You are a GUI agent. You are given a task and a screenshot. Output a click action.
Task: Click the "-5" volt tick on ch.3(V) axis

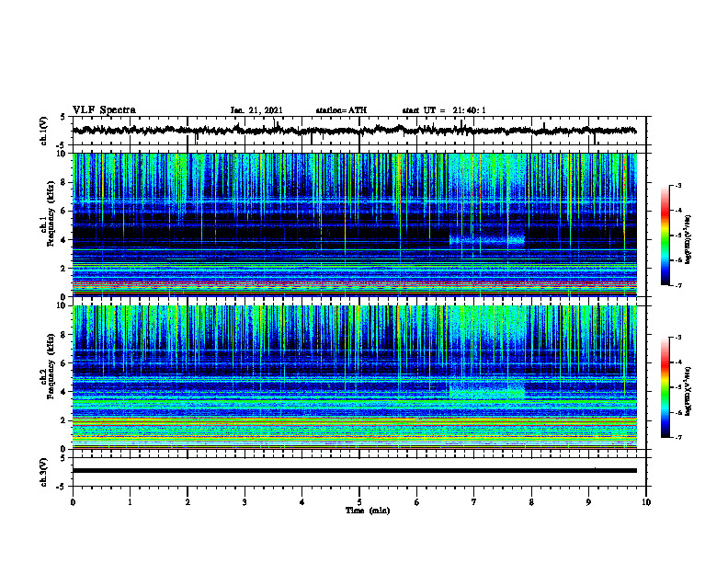click(62, 487)
